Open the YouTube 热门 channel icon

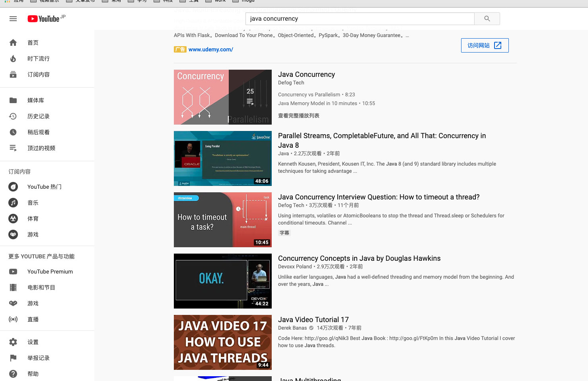[x=13, y=187]
